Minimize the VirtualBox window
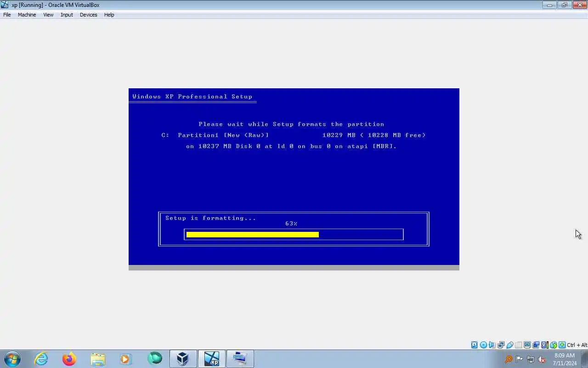The width and height of the screenshot is (588, 368). [x=549, y=5]
